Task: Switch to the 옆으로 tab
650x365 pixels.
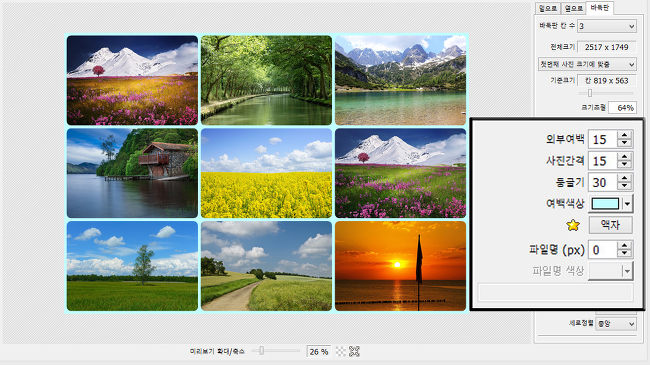Action: tap(573, 8)
